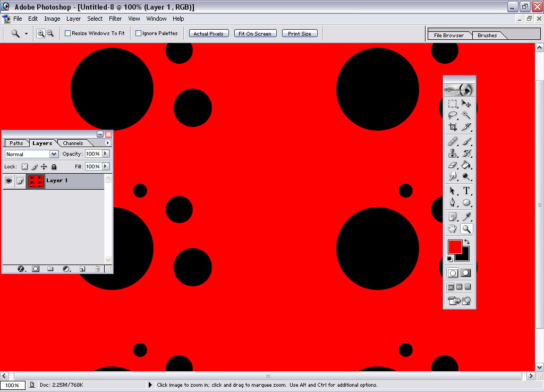Select the Paint Bucket tool
The width and height of the screenshot is (544, 392).
coord(466,165)
